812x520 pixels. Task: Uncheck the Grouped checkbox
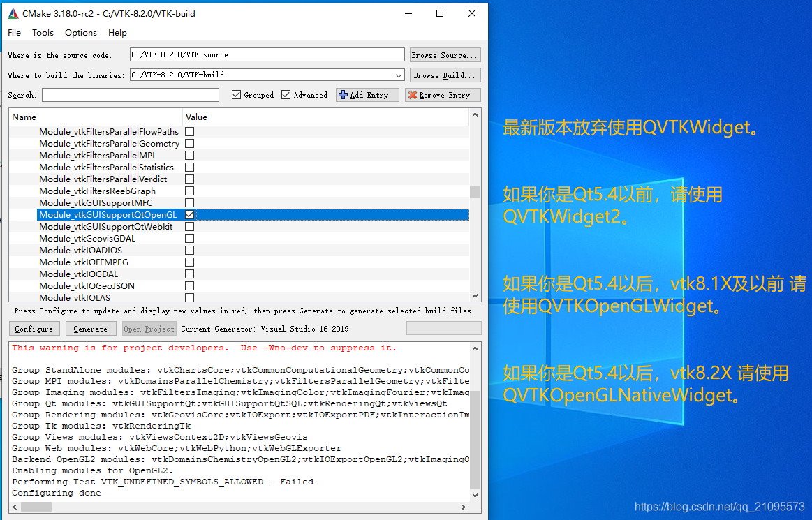pyautogui.click(x=237, y=95)
